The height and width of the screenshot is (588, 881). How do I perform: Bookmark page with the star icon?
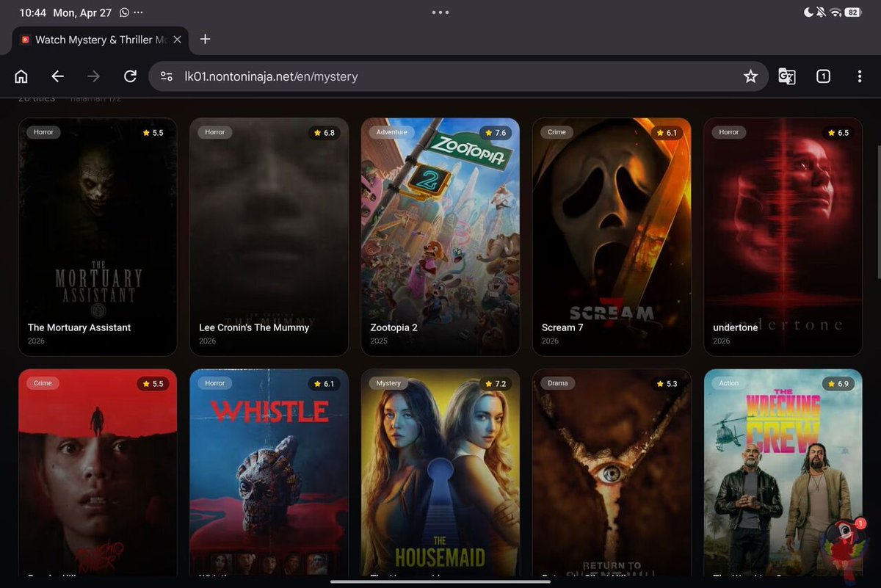750,76
